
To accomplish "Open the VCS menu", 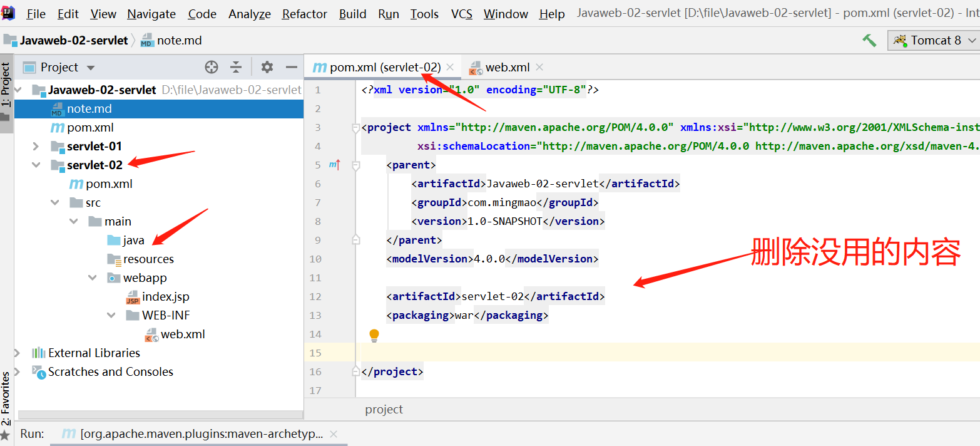I will click(462, 14).
